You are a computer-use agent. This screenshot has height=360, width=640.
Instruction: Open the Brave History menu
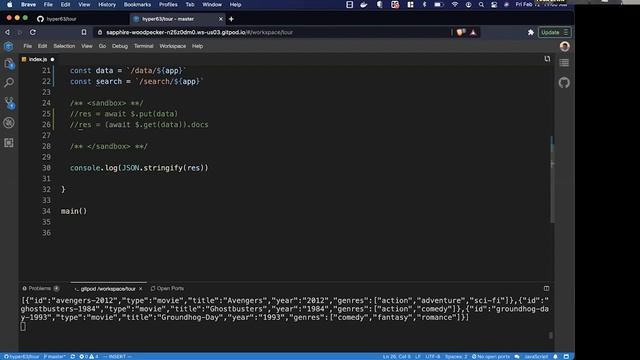[x=107, y=4]
